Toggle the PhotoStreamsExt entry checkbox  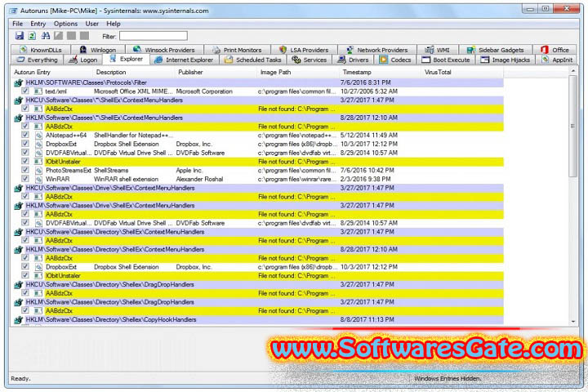(25, 171)
